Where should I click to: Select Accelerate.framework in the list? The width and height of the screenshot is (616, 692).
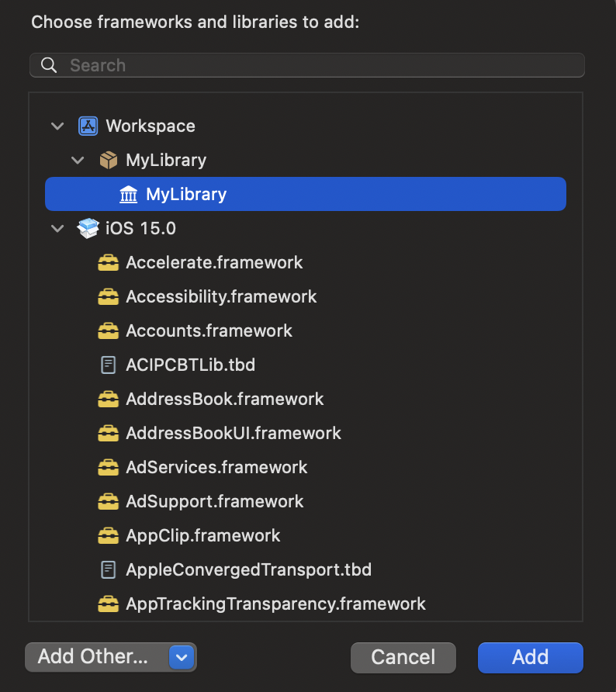[214, 262]
